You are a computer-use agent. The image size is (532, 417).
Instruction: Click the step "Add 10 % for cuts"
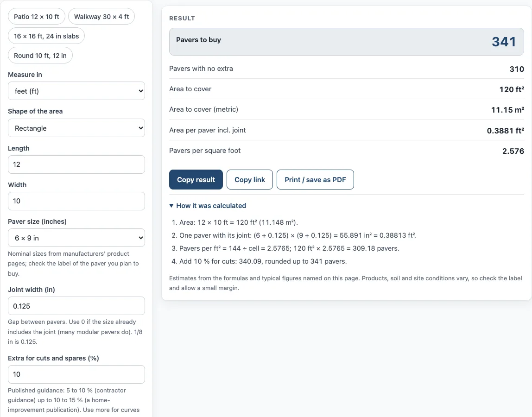pyautogui.click(x=263, y=261)
